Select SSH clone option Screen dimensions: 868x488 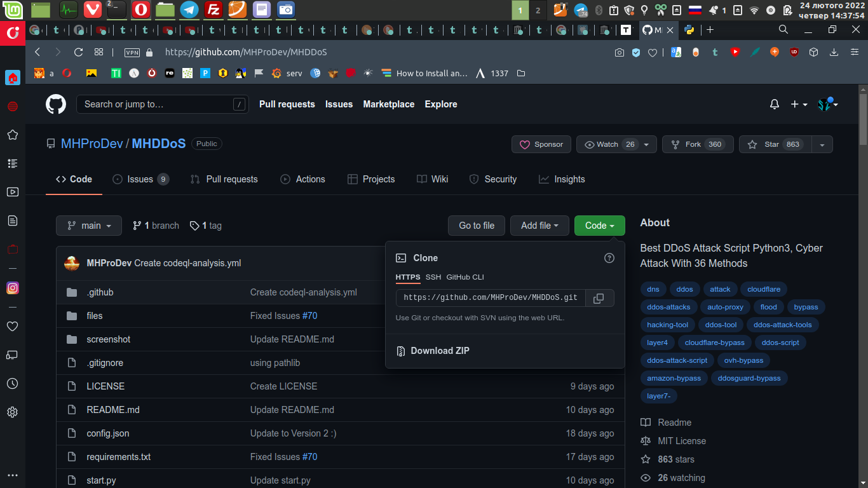[x=433, y=277]
